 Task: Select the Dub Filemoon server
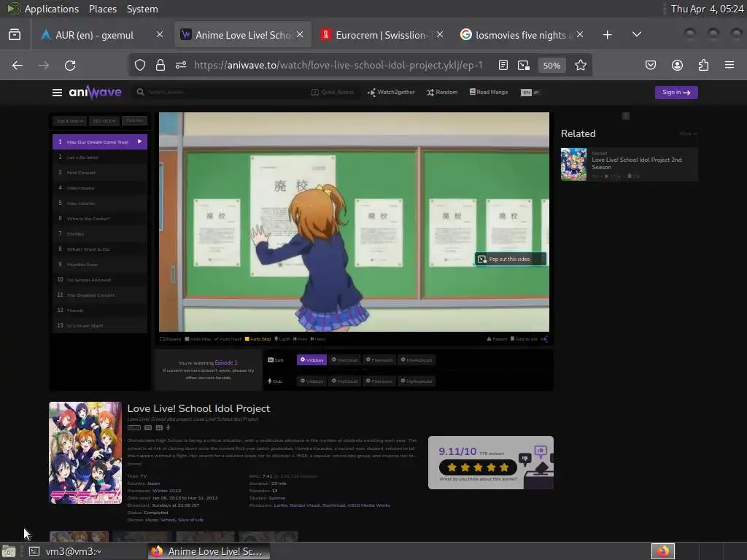tap(379, 381)
